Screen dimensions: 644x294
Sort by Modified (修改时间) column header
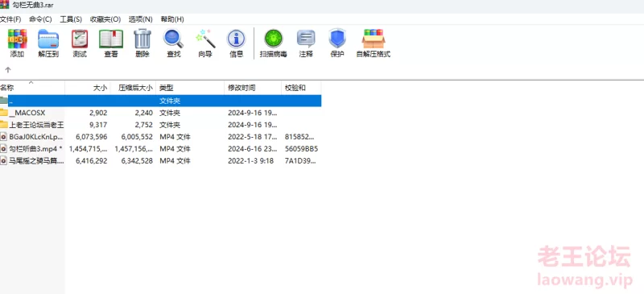click(253, 88)
